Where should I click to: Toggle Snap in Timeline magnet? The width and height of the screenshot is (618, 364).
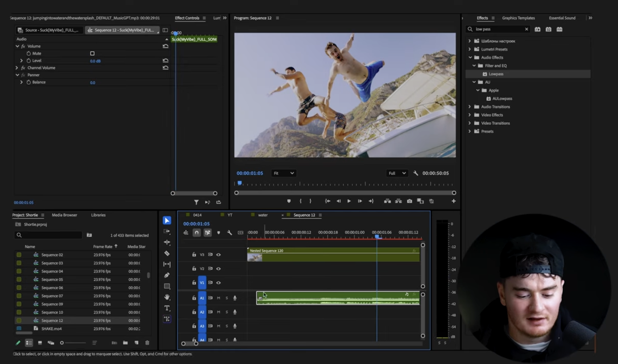point(197,233)
